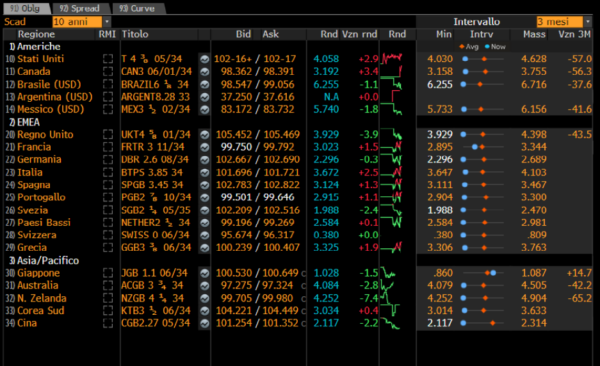Sort by the Vzn 3M column header
The width and height of the screenshot is (600, 366).
(574, 34)
